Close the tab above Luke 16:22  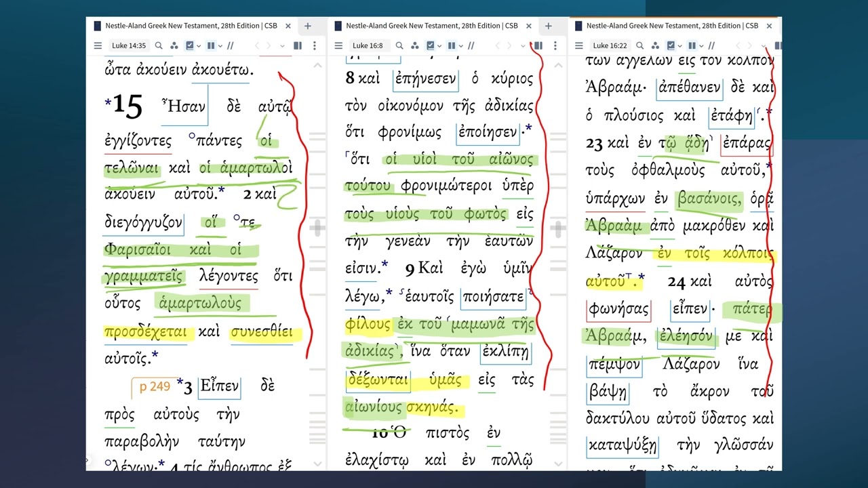pos(769,26)
